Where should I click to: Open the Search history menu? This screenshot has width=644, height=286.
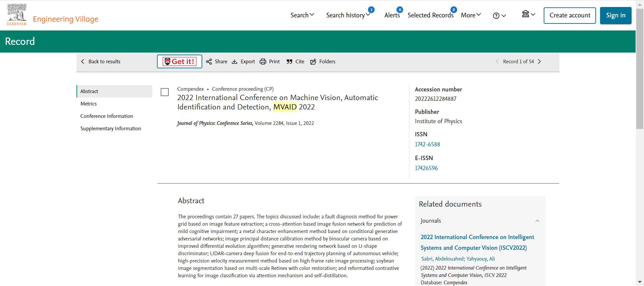coord(348,15)
